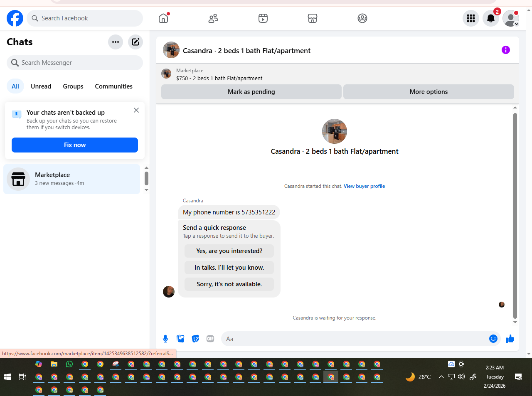Click the Fix now button
The width and height of the screenshot is (532, 396).
[x=75, y=145]
